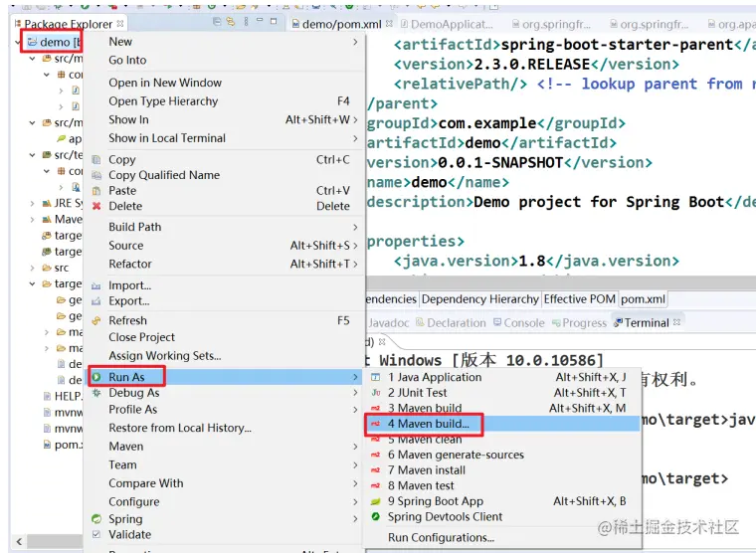Image resolution: width=756 pixels, height=553 pixels.
Task: Close the Terminal view tab
Action: (677, 322)
